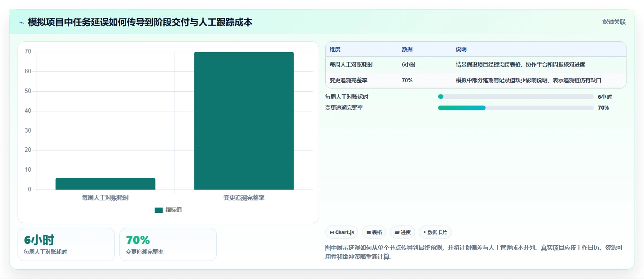Click table cell 70%

(407, 80)
